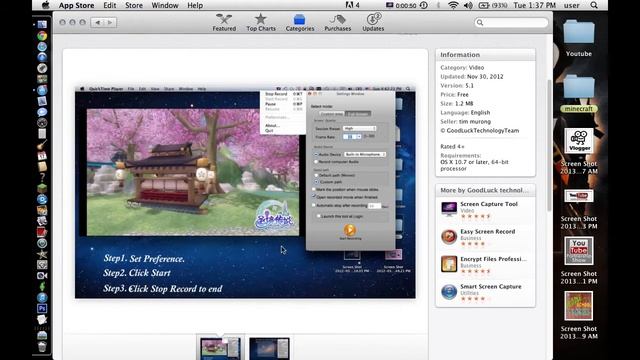
Task: Click the forward navigation arrow
Action: [110, 22]
